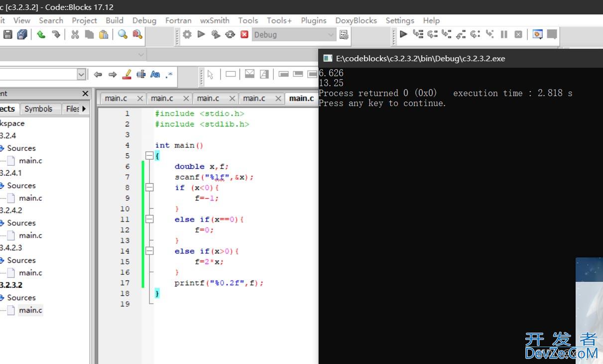603x364 pixels.
Task: Click the red Abort build icon
Action: tap(244, 34)
